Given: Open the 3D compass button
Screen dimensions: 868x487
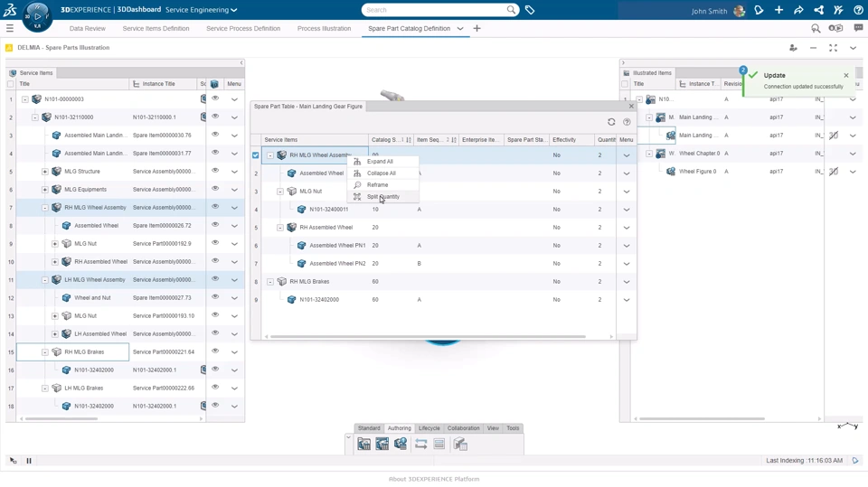Looking at the screenshot, I should [x=37, y=16].
